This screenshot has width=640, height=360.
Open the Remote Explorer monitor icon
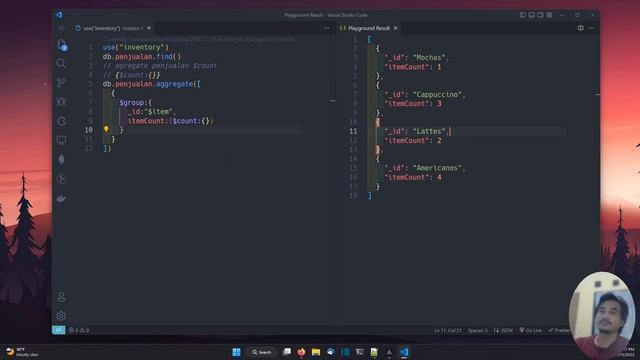coord(61,140)
